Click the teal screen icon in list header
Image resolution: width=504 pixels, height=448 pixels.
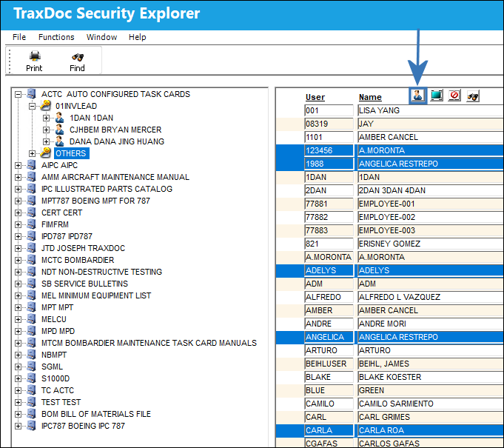coord(437,96)
